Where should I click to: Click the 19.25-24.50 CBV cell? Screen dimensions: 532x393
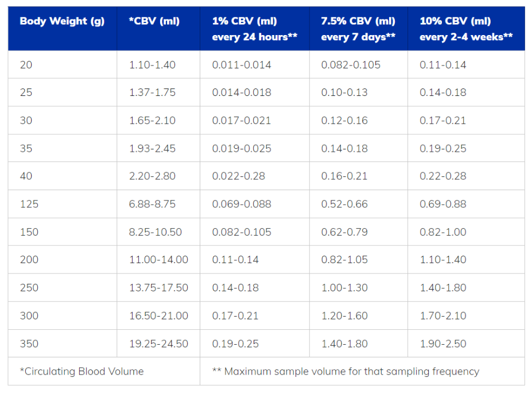click(158, 344)
